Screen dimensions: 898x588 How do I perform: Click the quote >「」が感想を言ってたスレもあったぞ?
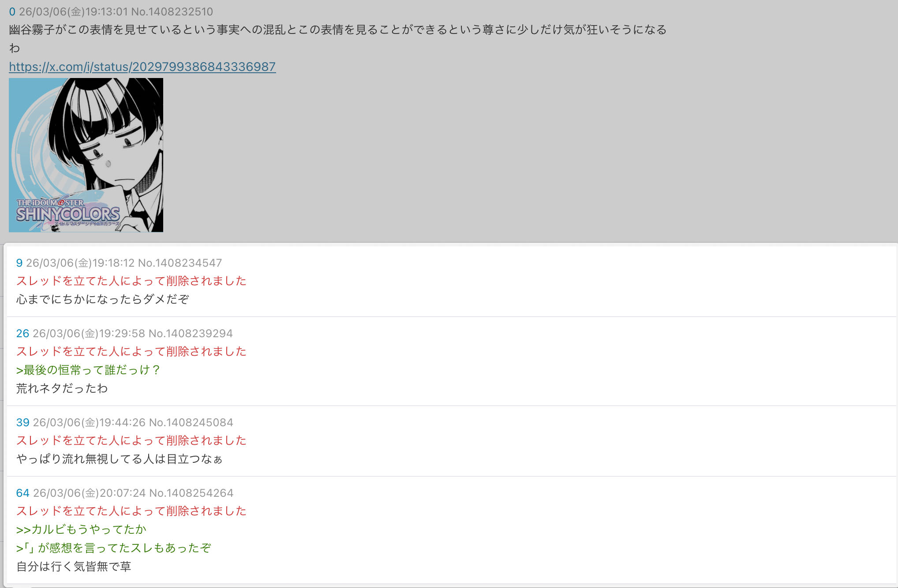pos(114,548)
